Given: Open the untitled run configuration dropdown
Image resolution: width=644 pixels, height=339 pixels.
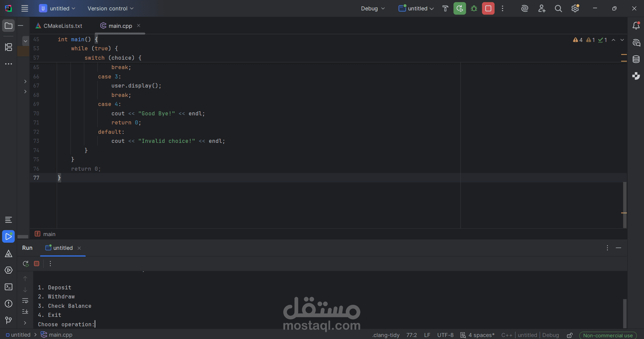Looking at the screenshot, I should 416,8.
